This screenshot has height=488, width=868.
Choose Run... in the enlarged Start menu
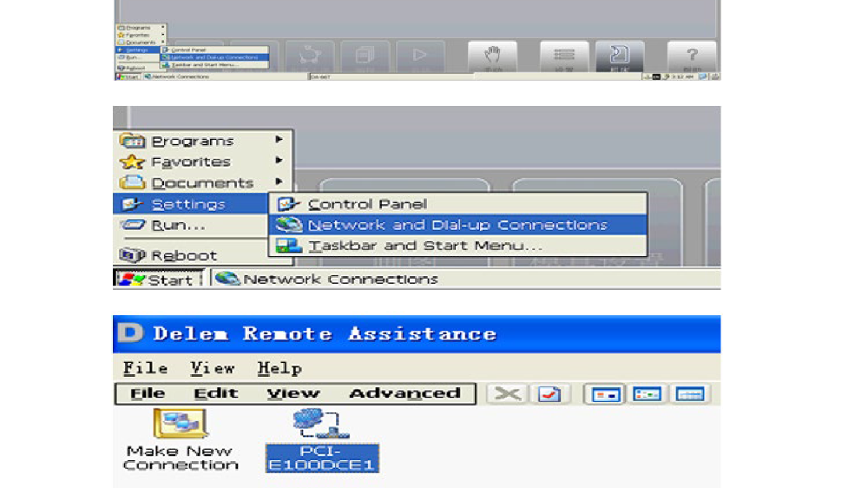191,225
